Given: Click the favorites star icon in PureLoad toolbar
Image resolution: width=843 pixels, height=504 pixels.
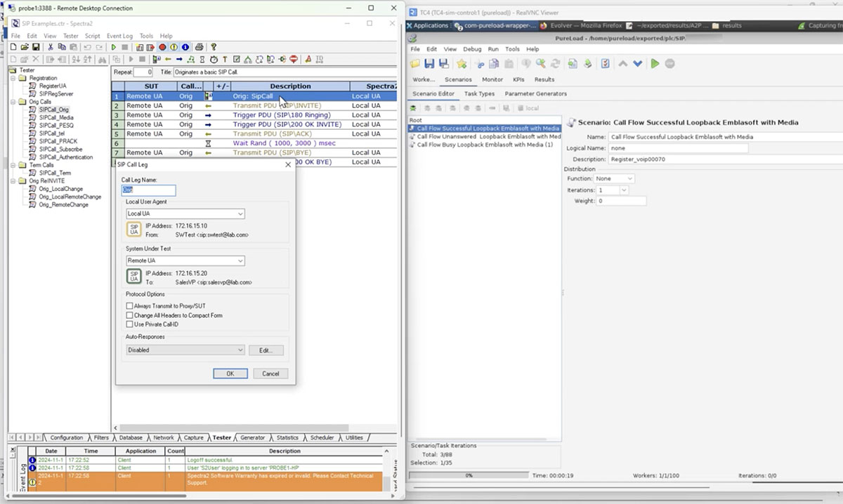Looking at the screenshot, I should (460, 63).
